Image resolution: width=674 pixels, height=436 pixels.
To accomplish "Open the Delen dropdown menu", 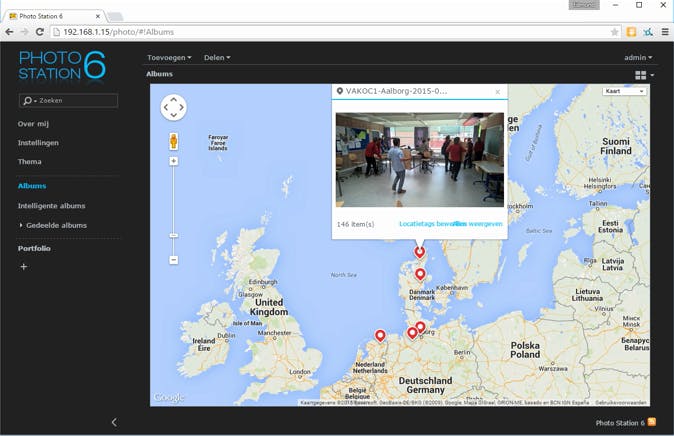I will pos(217,58).
